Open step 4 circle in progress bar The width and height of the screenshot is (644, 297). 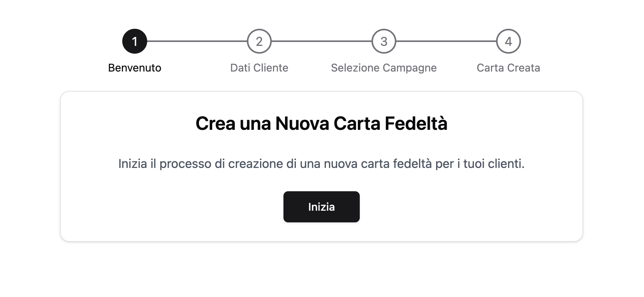tap(509, 41)
